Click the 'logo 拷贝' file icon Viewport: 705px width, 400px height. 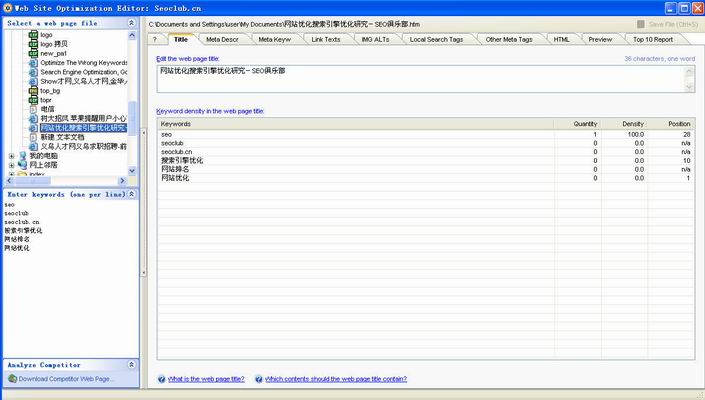pyautogui.click(x=33, y=44)
